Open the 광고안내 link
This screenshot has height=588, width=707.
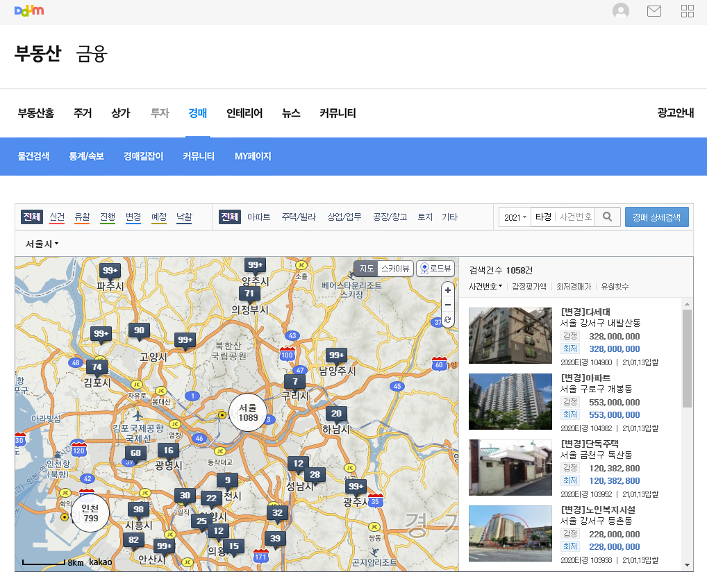pyautogui.click(x=676, y=113)
